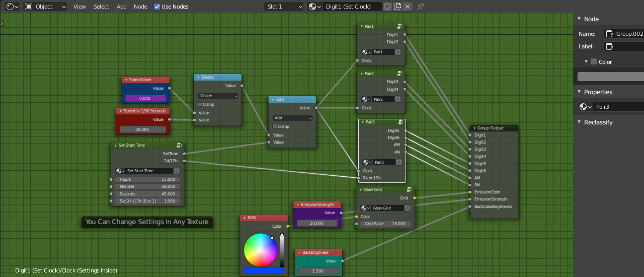Enable Clamp on the Add node
The width and height of the screenshot is (644, 277).
point(275,126)
